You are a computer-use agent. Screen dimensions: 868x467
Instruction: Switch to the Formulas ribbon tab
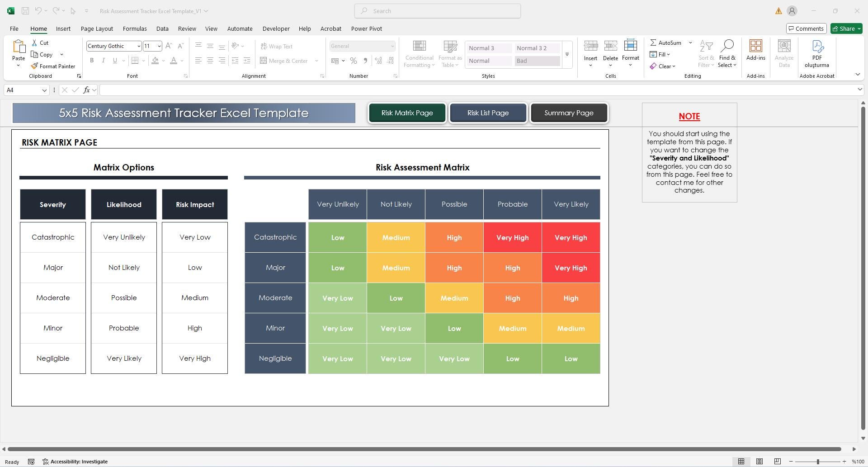tap(134, 28)
